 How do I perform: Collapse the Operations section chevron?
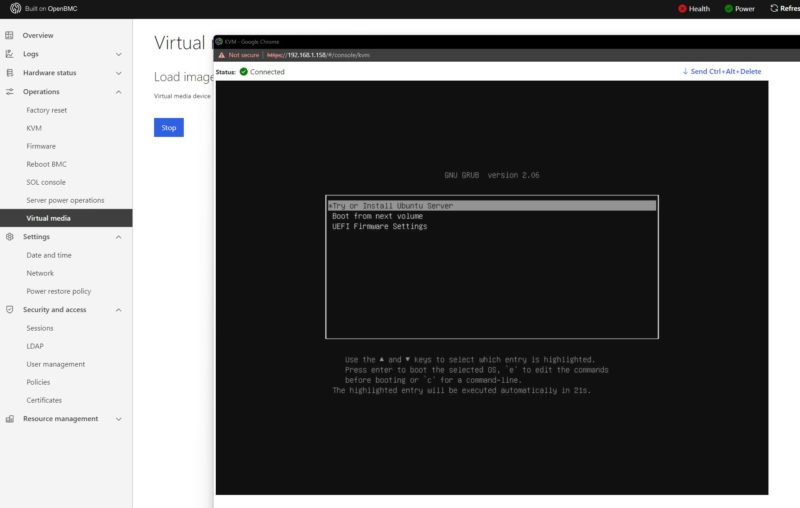(118, 92)
